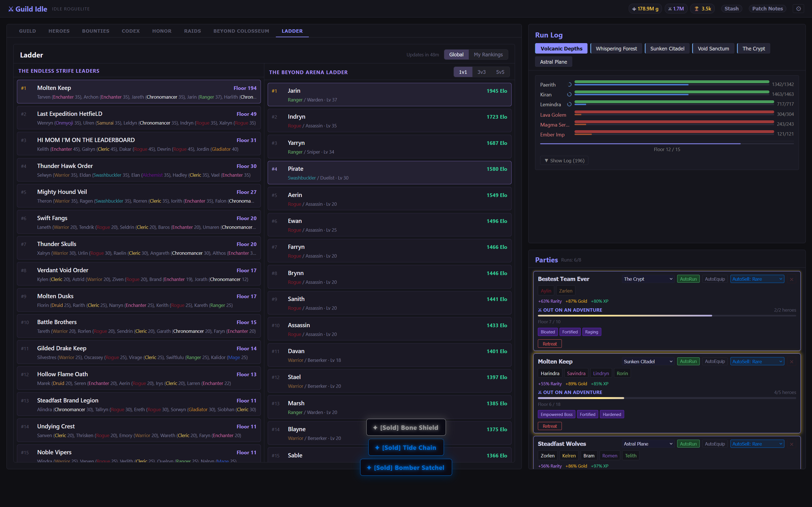This screenshot has height=507, width=812.
Task: Retreat the Bestest Team Ever party
Action: tap(550, 344)
